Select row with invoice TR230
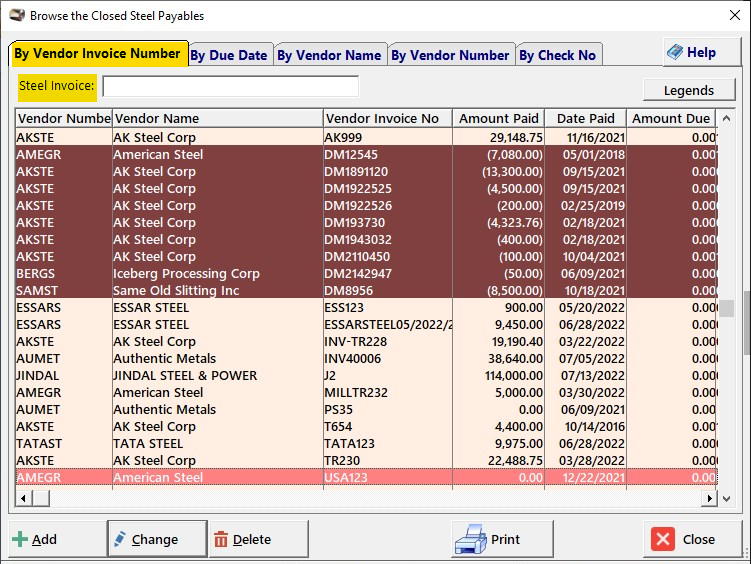This screenshot has width=751, height=564. pos(366,461)
